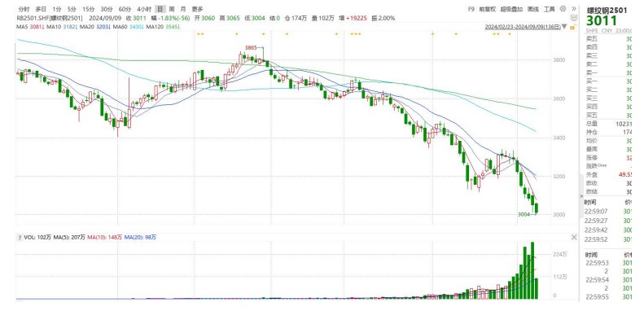Open 超级叠加 overlay option
644x311 pixels.
coord(512,9)
